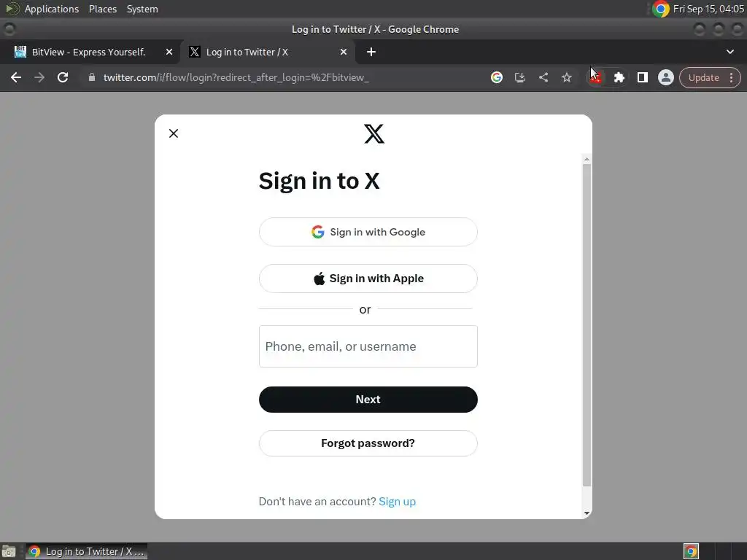Open the Places menu

(103, 9)
